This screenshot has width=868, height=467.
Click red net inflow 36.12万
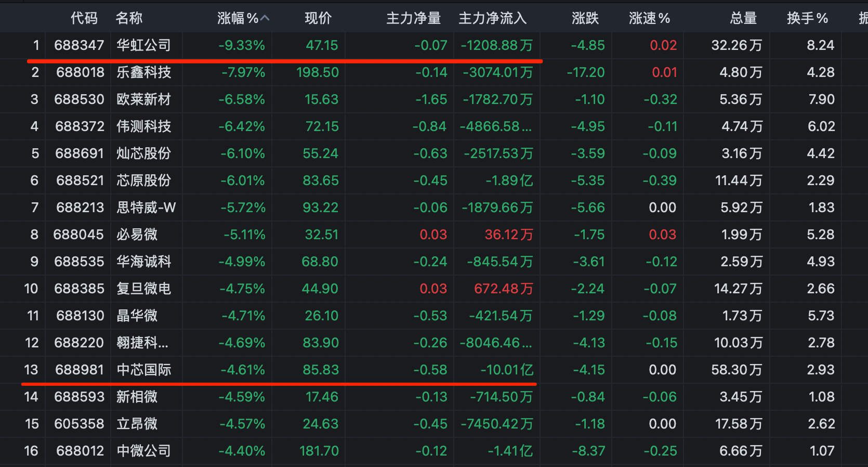[509, 235]
